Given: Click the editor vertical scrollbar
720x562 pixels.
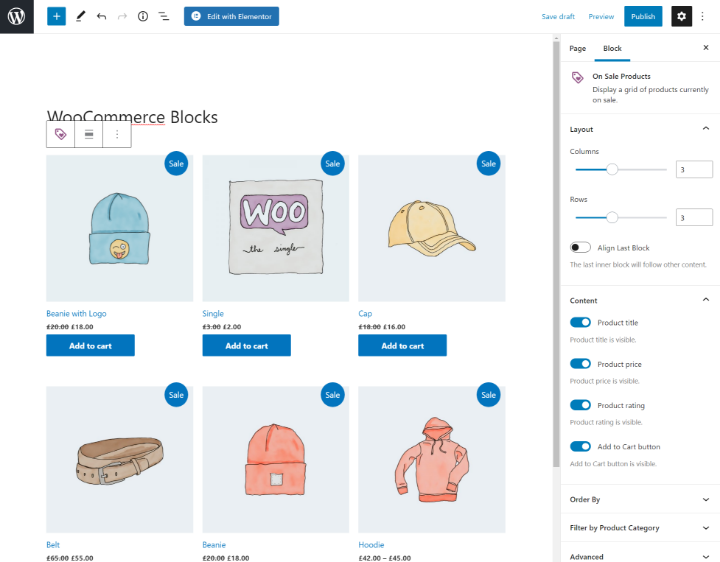Looking at the screenshot, I should click(x=556, y=252).
